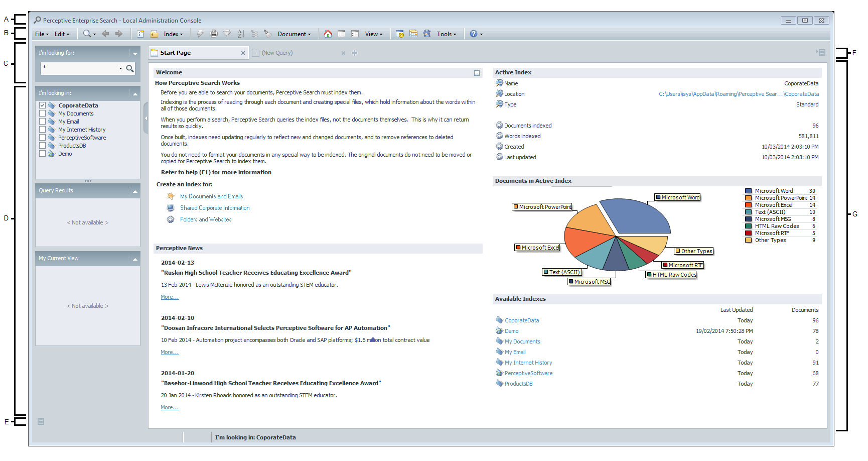Check the Demo index checkbox
868x461 pixels.
point(43,154)
